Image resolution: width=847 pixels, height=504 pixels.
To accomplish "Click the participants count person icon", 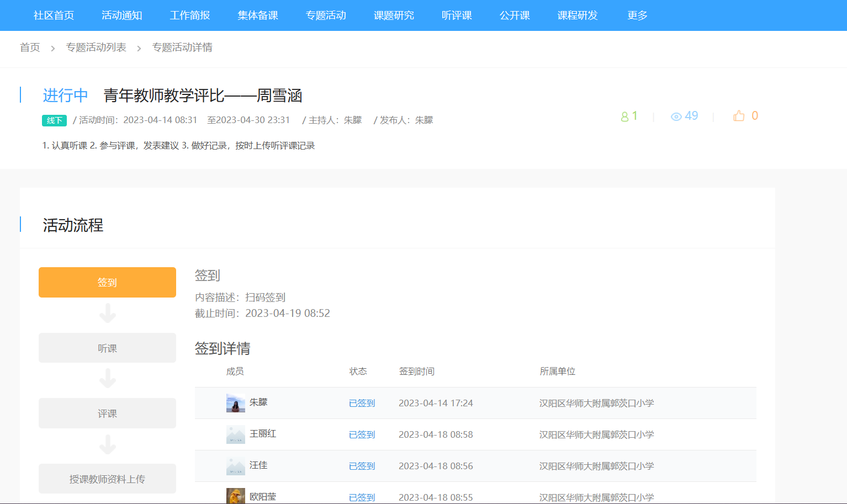I will [624, 116].
